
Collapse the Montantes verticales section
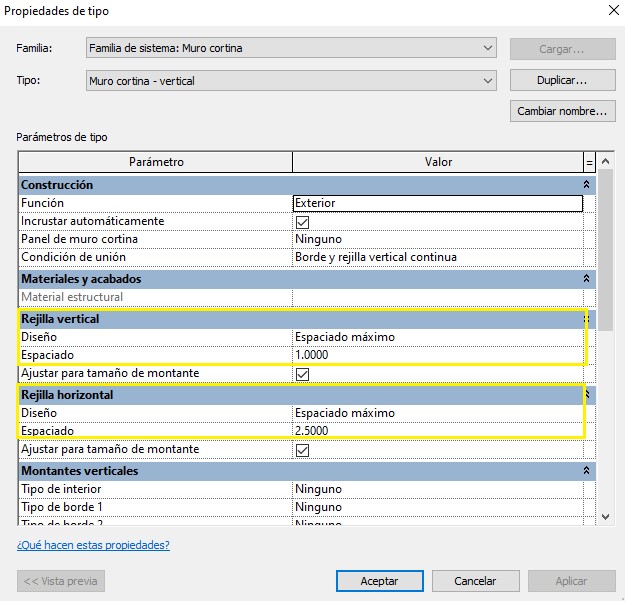587,471
